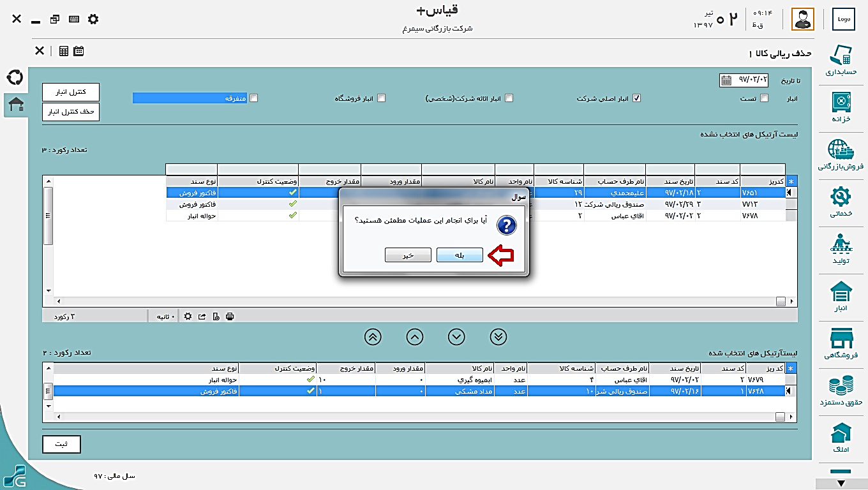Viewport: 868px width, 490px height.
Task: Move selected row up with the single-up arrow
Action: [415, 337]
